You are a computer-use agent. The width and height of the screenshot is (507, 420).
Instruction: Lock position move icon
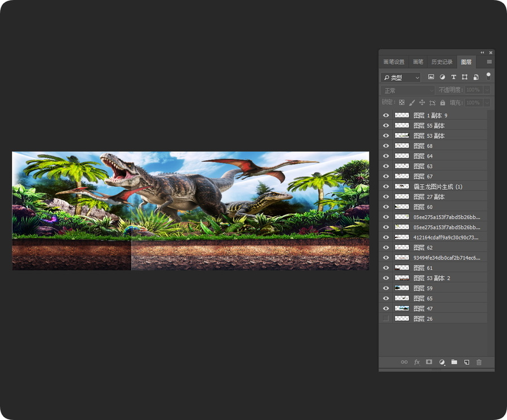pyautogui.click(x=422, y=102)
